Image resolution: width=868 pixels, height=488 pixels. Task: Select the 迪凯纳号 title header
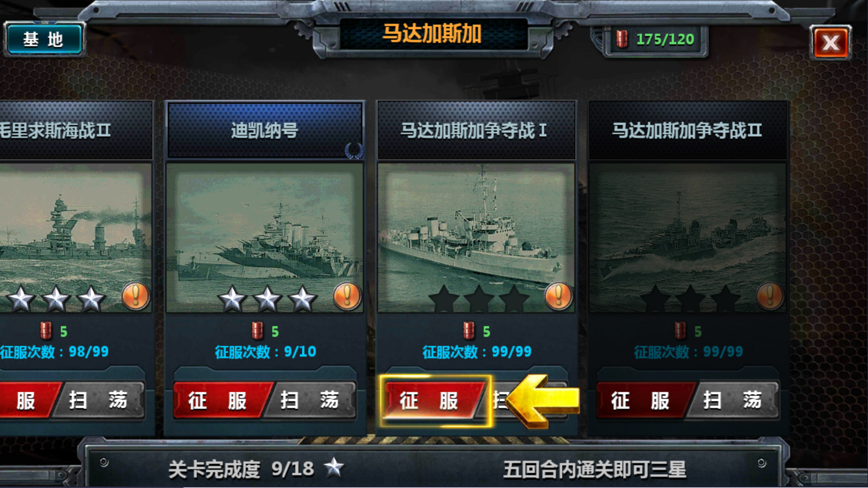click(264, 131)
